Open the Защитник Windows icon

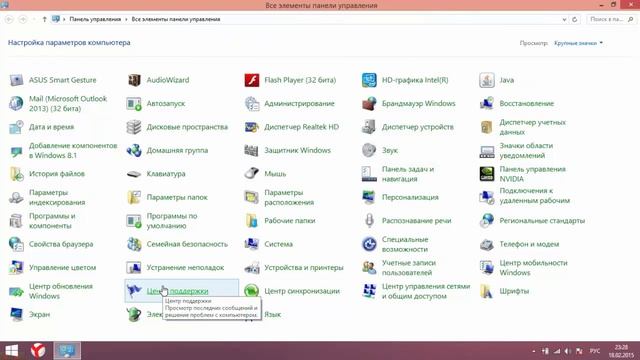(x=252, y=150)
